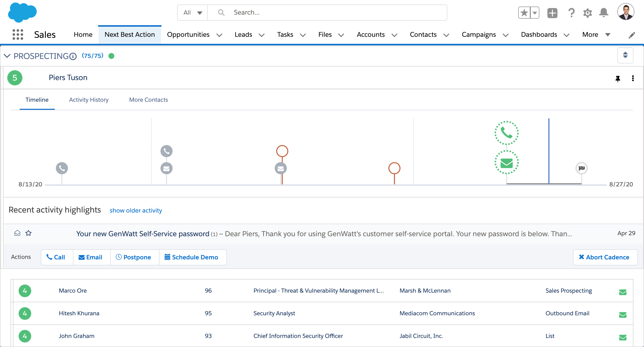This screenshot has width=644, height=347.
Task: Click the gray email marker under the first orange circle
Action: (281, 168)
